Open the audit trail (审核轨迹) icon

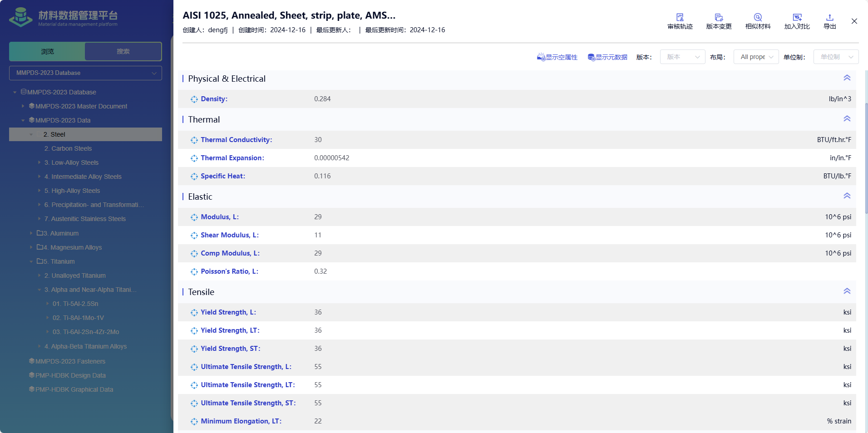click(680, 17)
